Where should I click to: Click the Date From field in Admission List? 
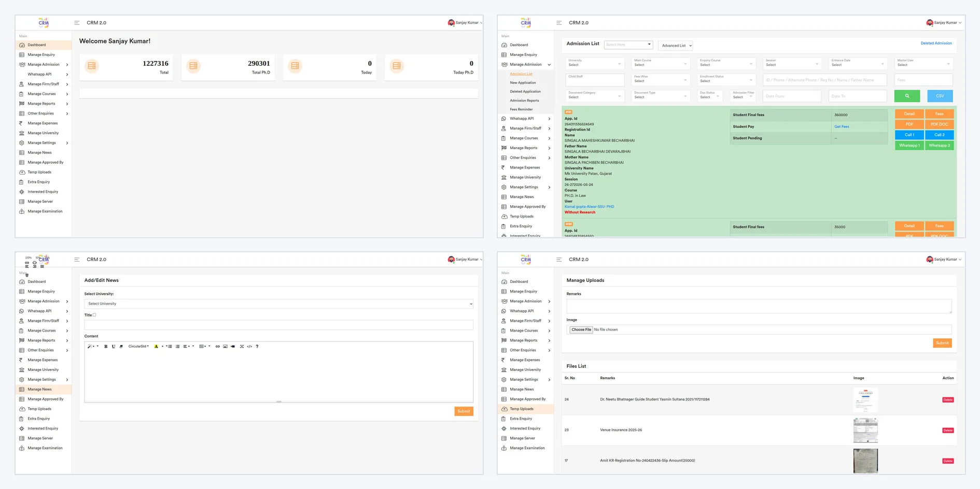pos(792,96)
